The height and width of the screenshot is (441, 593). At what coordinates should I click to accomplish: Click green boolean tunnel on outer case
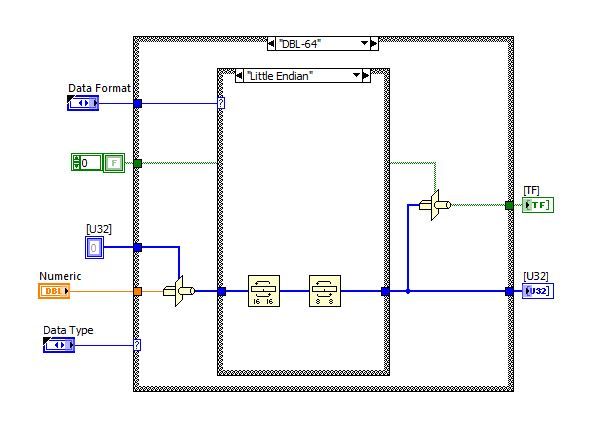tap(138, 163)
